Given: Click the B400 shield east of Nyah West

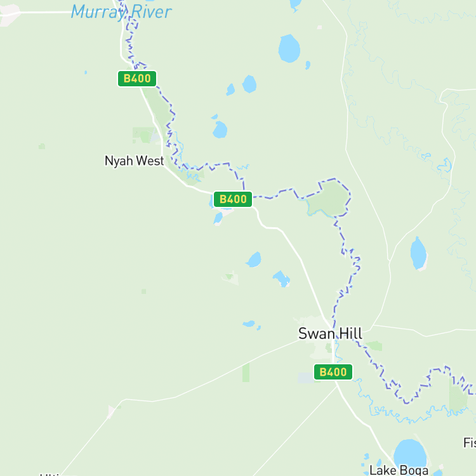Looking at the screenshot, I should pos(233,199).
